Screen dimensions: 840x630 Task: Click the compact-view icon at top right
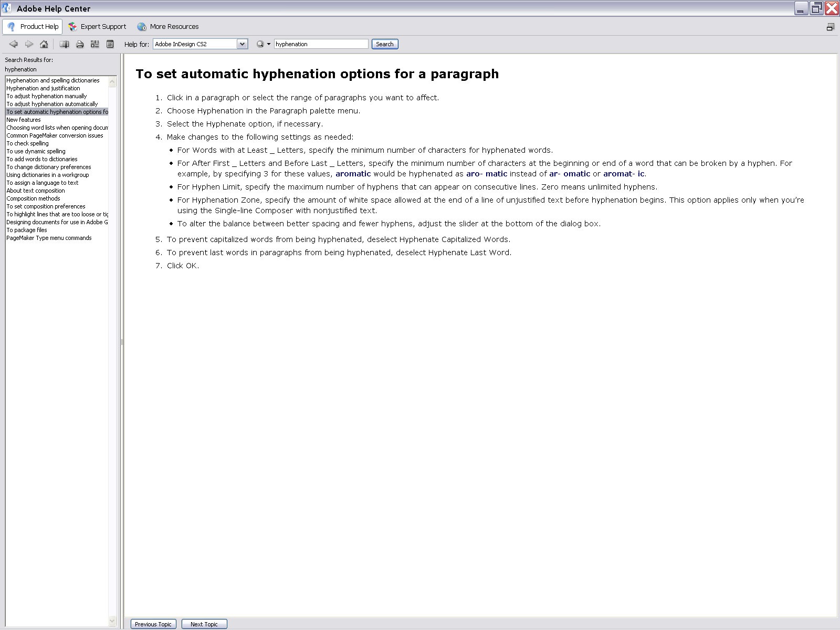tap(830, 27)
